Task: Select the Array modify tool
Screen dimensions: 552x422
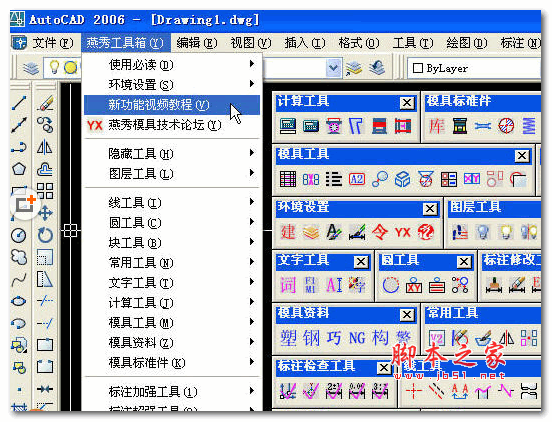Action: [x=45, y=191]
